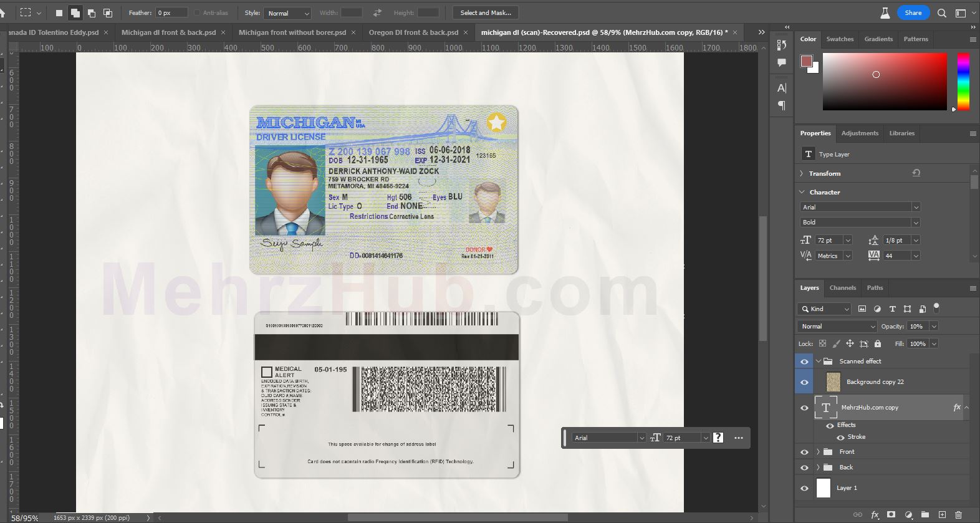The width and height of the screenshot is (980, 523).
Task: Hide the Stroke effect
Action: tap(840, 437)
